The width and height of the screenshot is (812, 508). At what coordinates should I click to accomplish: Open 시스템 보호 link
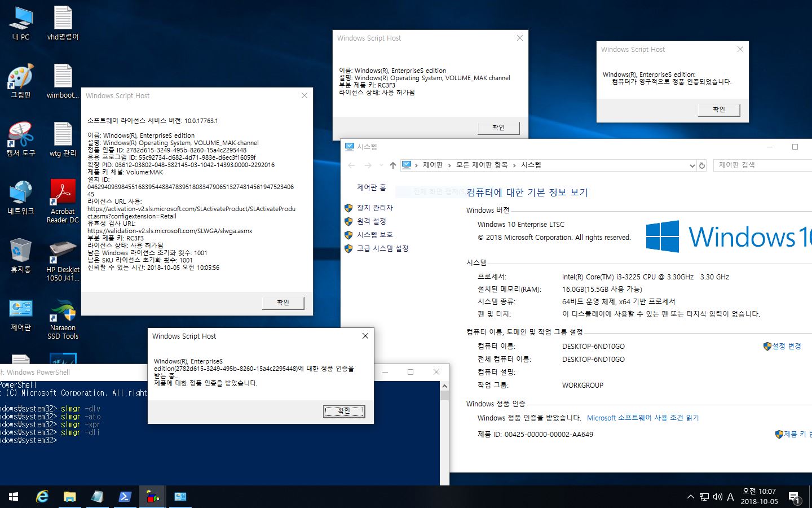click(375, 235)
